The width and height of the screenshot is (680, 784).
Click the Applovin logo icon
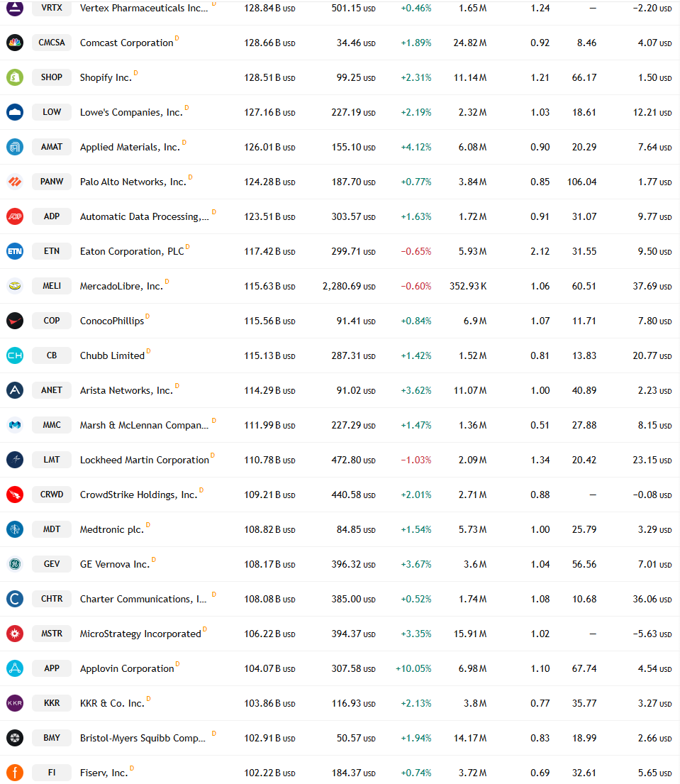click(x=15, y=668)
